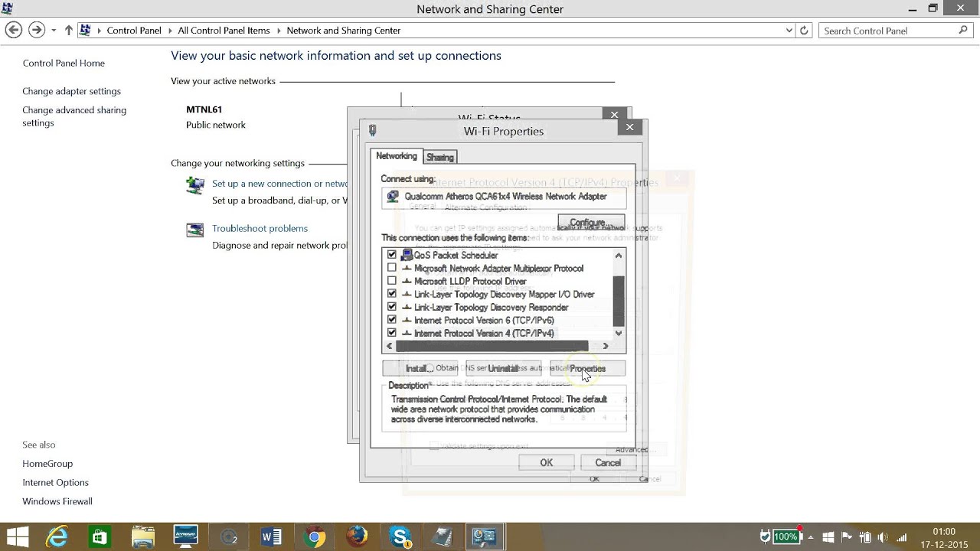Uncheck Internet Protocol Version 6 checkbox

point(392,320)
